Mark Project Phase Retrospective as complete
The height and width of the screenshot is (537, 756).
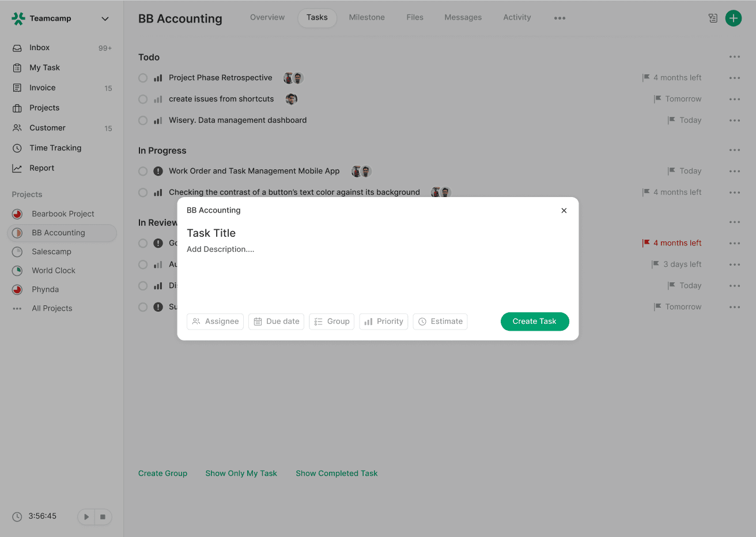point(142,78)
